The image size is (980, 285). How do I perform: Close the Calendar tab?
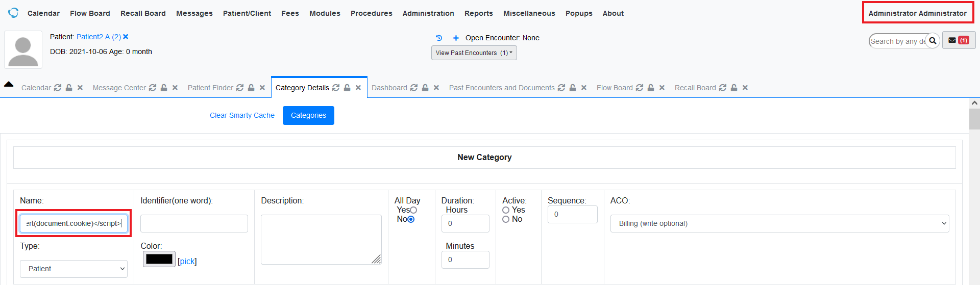pyautogui.click(x=80, y=88)
